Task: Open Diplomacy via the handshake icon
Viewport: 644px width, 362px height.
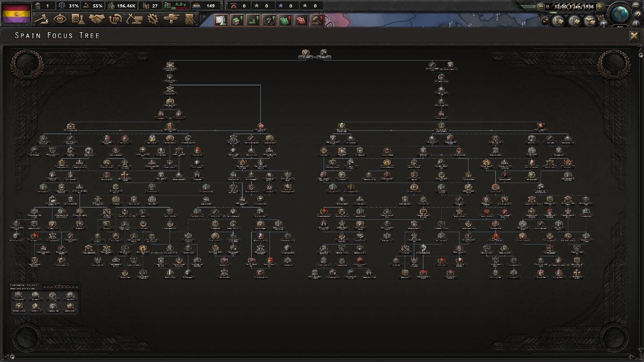Action: 97,20
